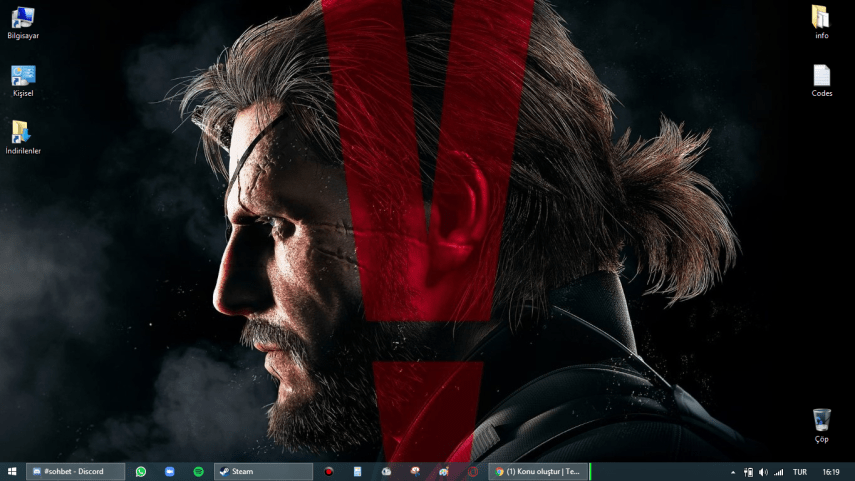
Task: Switch to Chrome Konu oluştur window
Action: (539, 472)
